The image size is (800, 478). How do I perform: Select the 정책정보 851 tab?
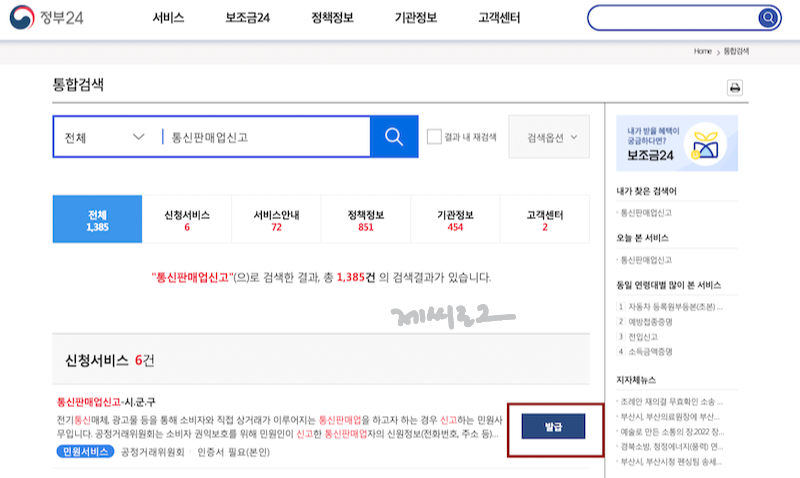click(366, 219)
